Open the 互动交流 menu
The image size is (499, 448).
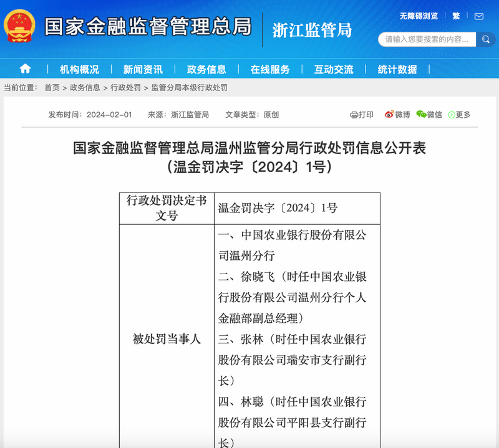(334, 69)
